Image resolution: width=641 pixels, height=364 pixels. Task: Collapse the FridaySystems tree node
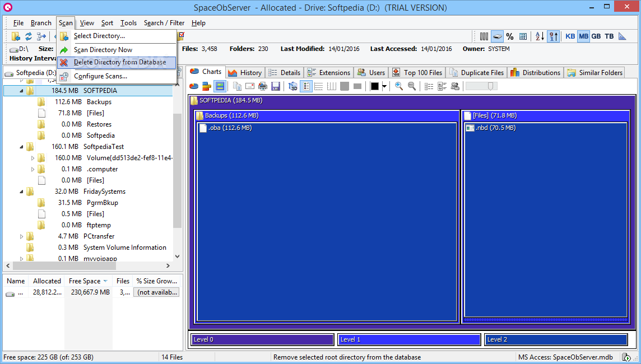pos(21,192)
